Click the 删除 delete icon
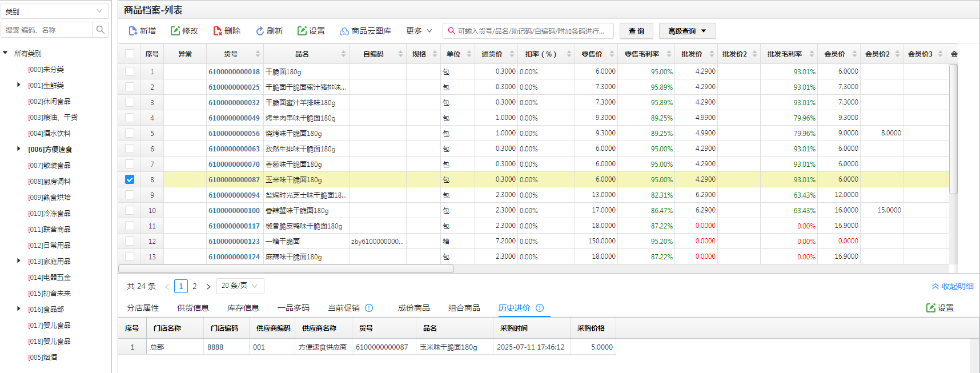This screenshot has width=980, height=373. tap(218, 31)
